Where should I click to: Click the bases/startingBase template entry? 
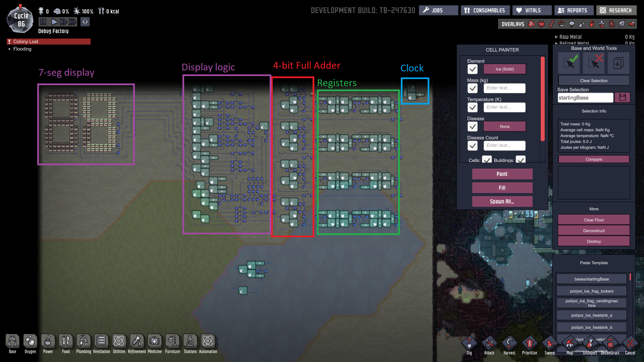(592, 279)
